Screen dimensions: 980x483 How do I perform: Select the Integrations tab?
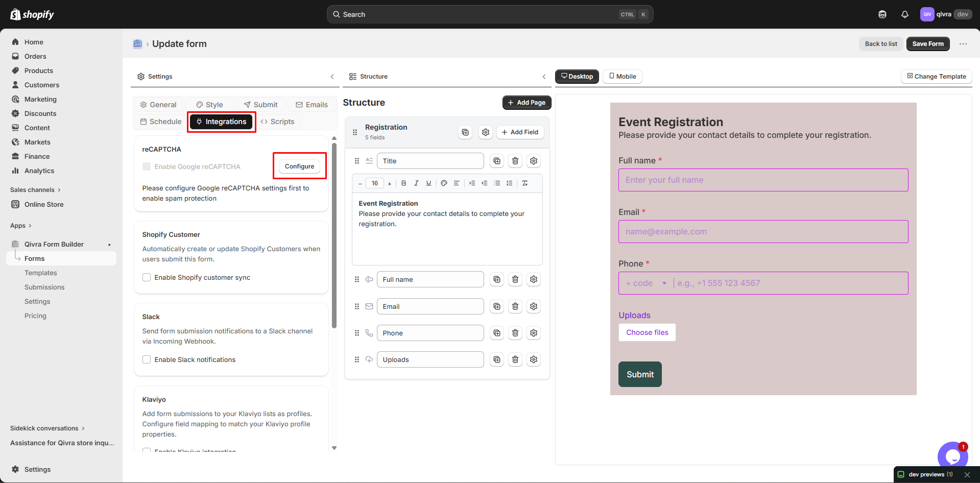point(222,122)
